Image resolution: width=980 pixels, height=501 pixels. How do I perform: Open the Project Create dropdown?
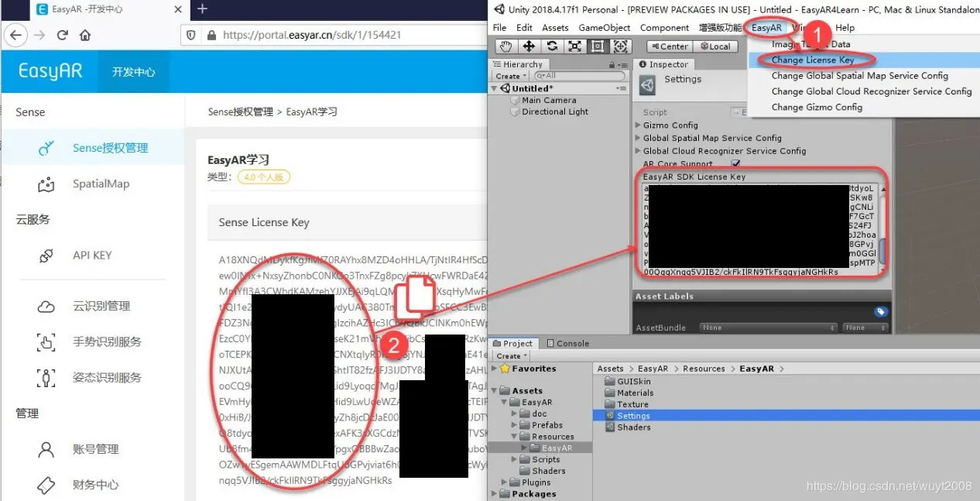click(x=511, y=356)
